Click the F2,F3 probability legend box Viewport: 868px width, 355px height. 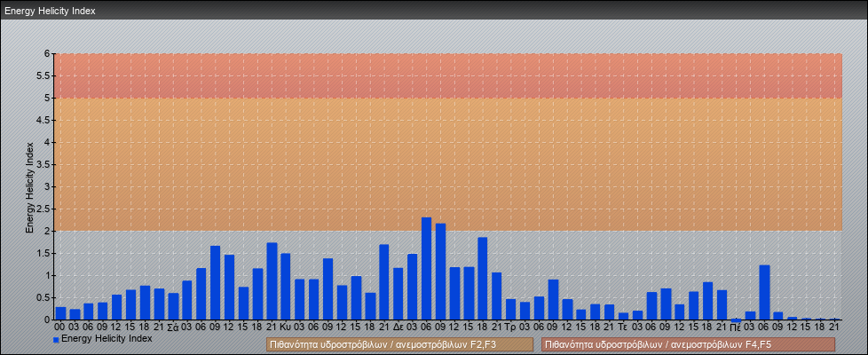[x=399, y=344]
